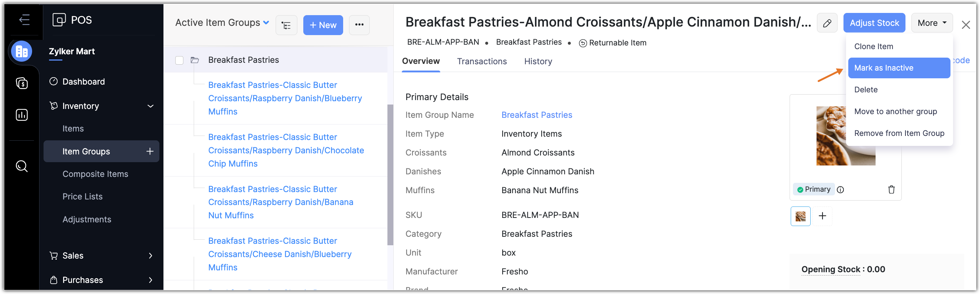The height and width of the screenshot is (294, 980).
Task: Click the tree view toggle icon beside New
Action: click(286, 25)
